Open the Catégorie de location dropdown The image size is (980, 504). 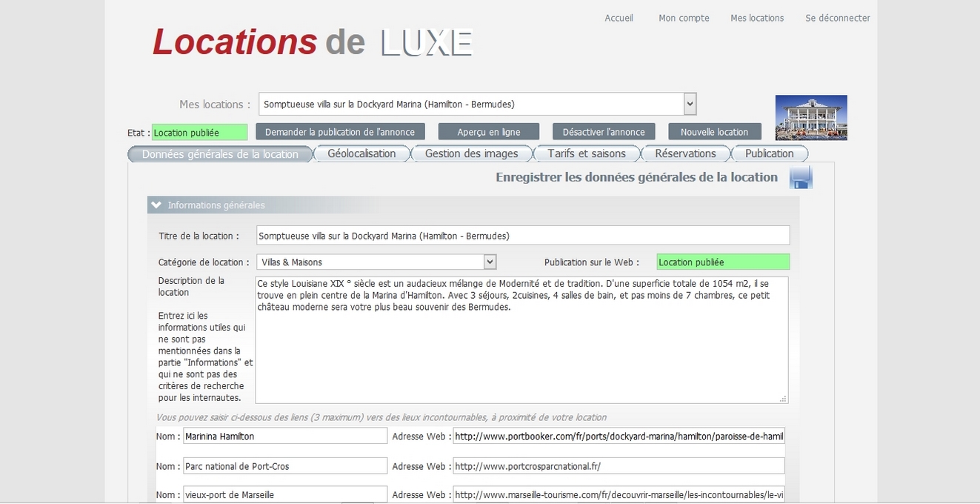pyautogui.click(x=490, y=262)
